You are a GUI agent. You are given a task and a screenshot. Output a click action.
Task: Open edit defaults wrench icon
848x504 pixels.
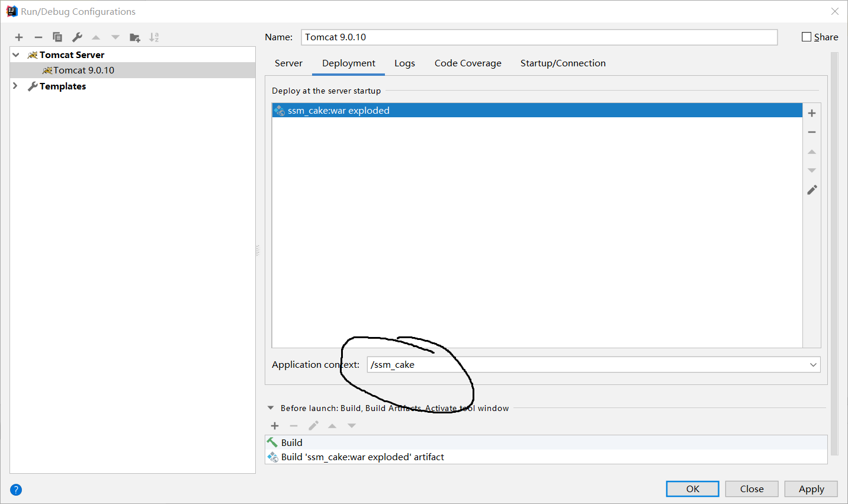pos(77,37)
